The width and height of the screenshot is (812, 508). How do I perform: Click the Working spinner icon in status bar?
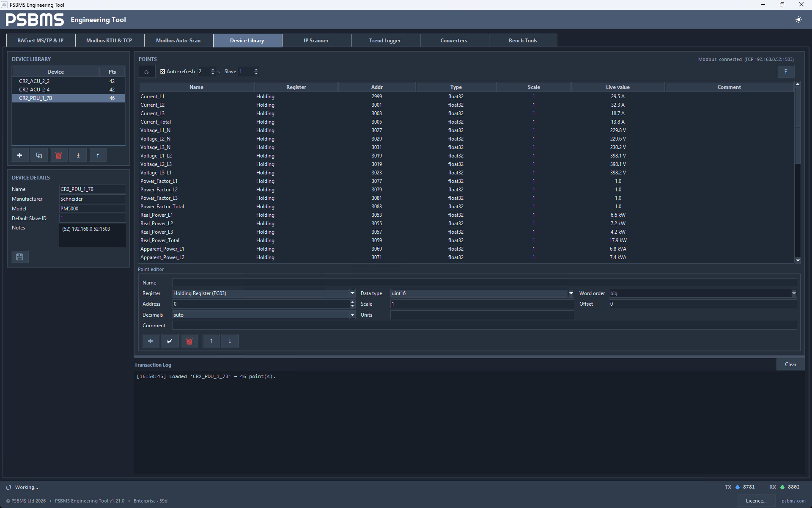[8, 487]
